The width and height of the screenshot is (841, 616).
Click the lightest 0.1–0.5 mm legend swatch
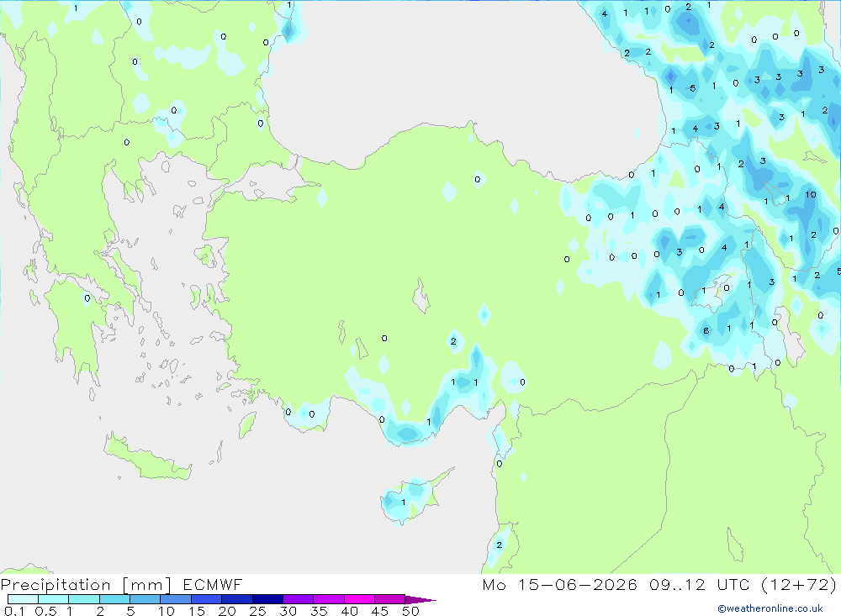coord(23,599)
